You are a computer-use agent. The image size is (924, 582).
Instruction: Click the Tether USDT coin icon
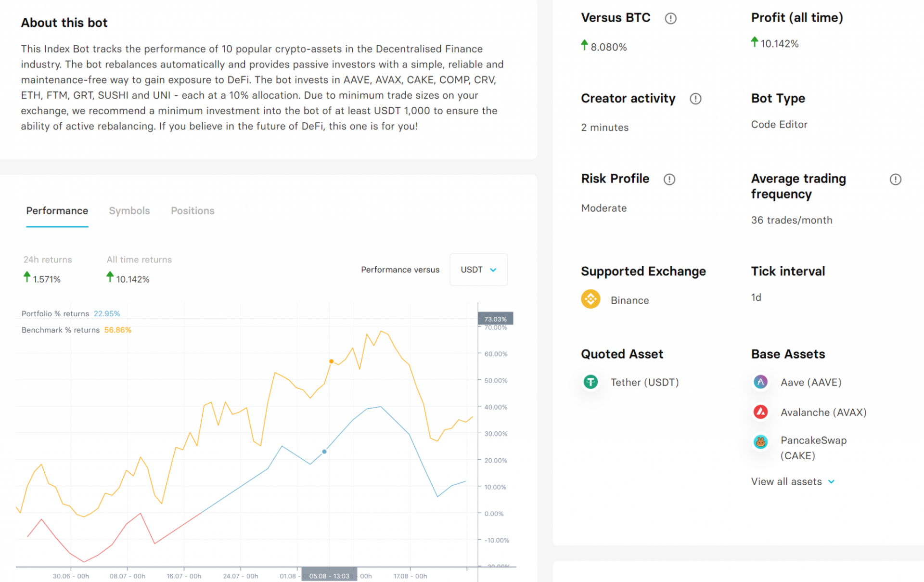(590, 382)
